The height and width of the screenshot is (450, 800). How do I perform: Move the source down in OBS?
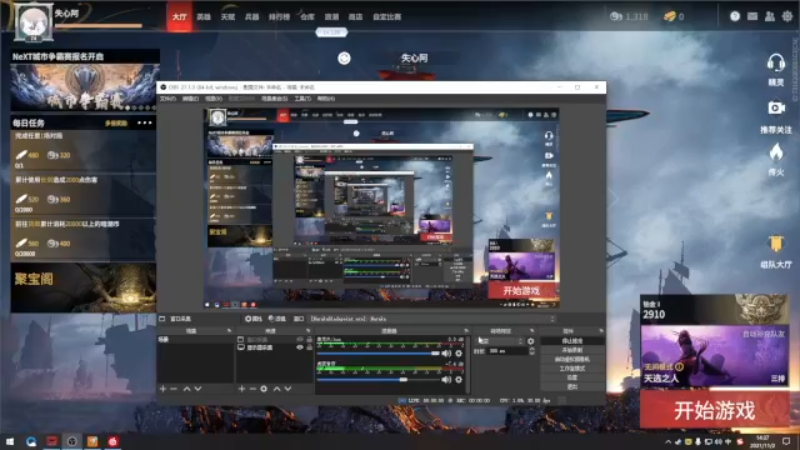coord(288,389)
